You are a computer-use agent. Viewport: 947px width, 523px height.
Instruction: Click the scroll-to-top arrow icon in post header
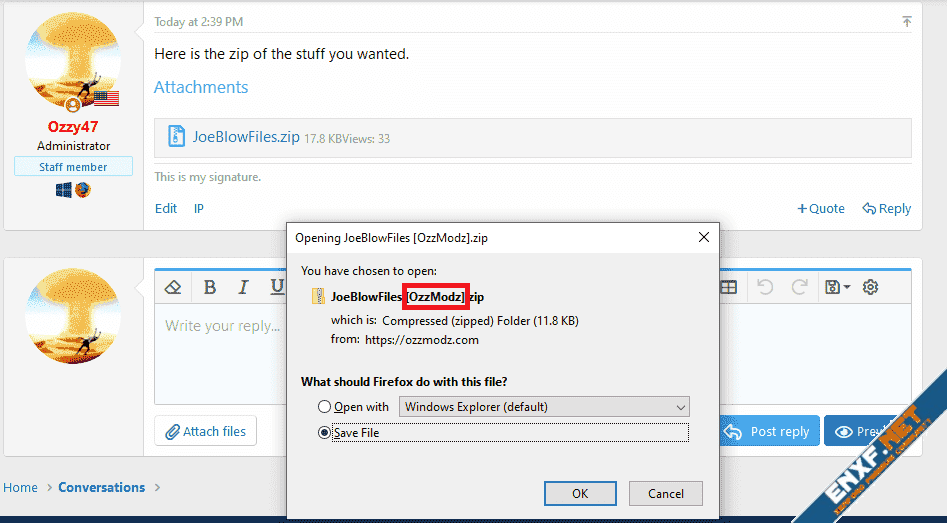[x=907, y=22]
